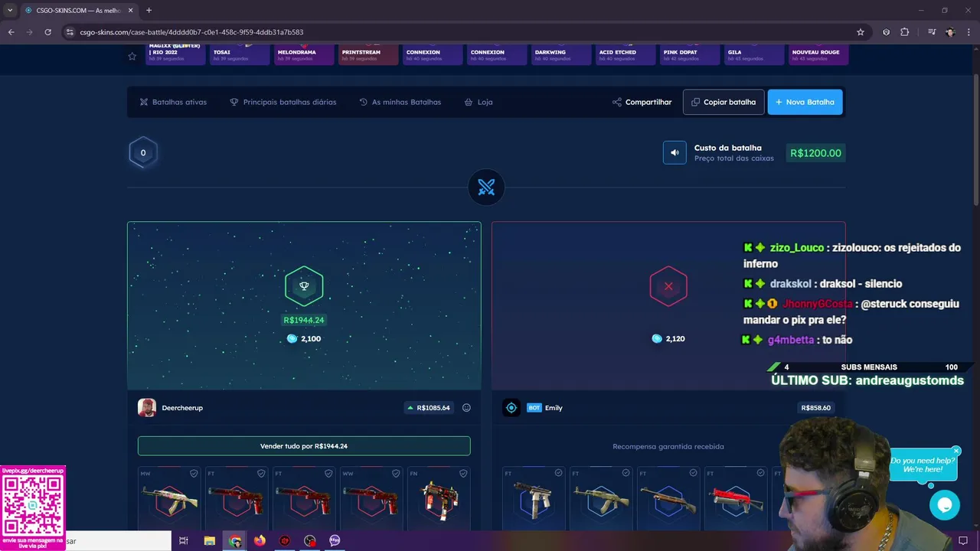This screenshot has width=980, height=551.
Task: Click Vender tudo por R$1944.24
Action: point(304,446)
